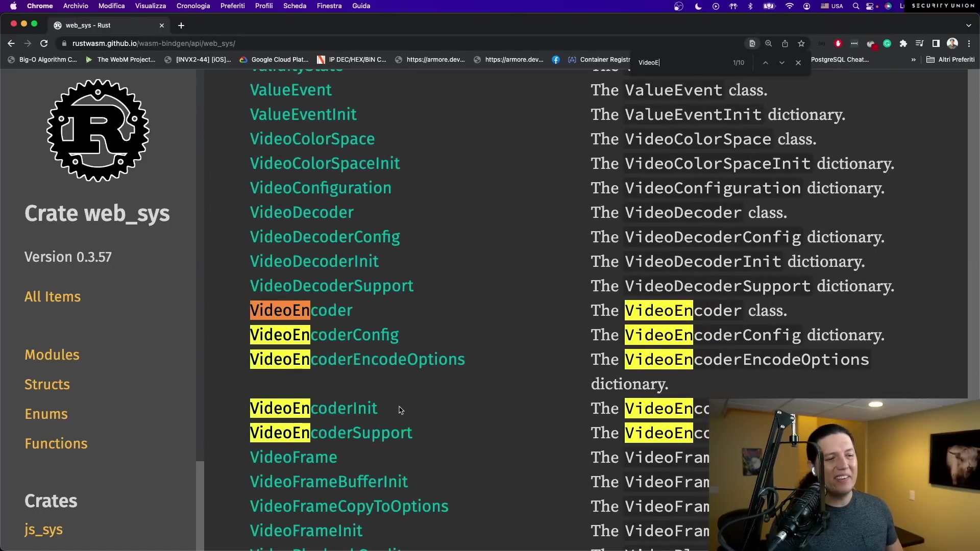The height and width of the screenshot is (551, 980).
Task: Click the zoom magnifier icon in address bar
Action: [769, 43]
